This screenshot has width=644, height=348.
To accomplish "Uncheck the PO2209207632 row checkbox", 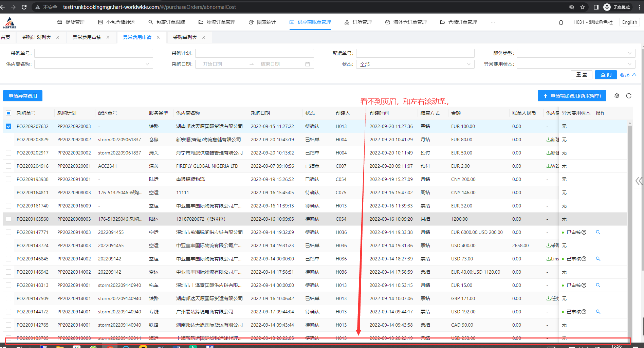I will click(x=8, y=126).
